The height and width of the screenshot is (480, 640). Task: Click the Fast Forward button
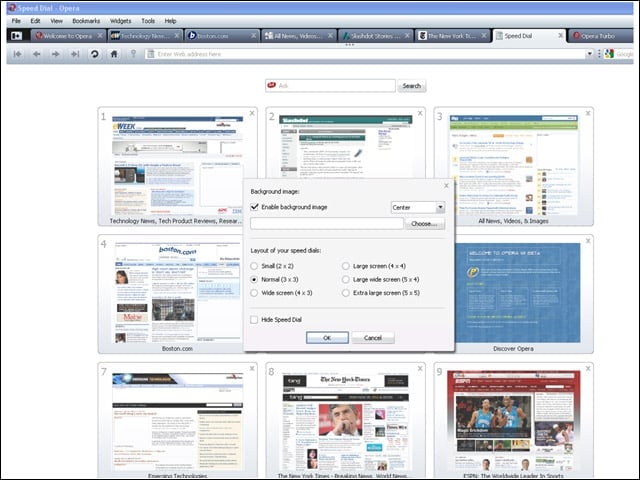pos(75,54)
